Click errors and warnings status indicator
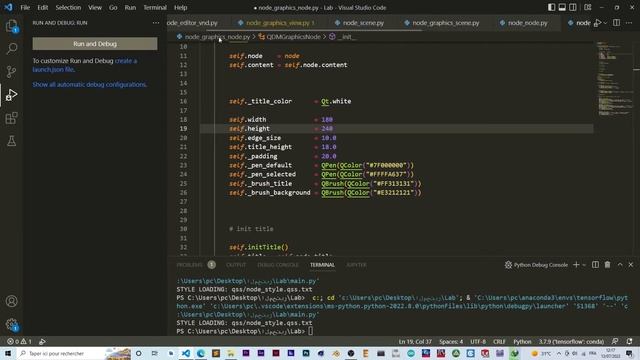 (19, 341)
